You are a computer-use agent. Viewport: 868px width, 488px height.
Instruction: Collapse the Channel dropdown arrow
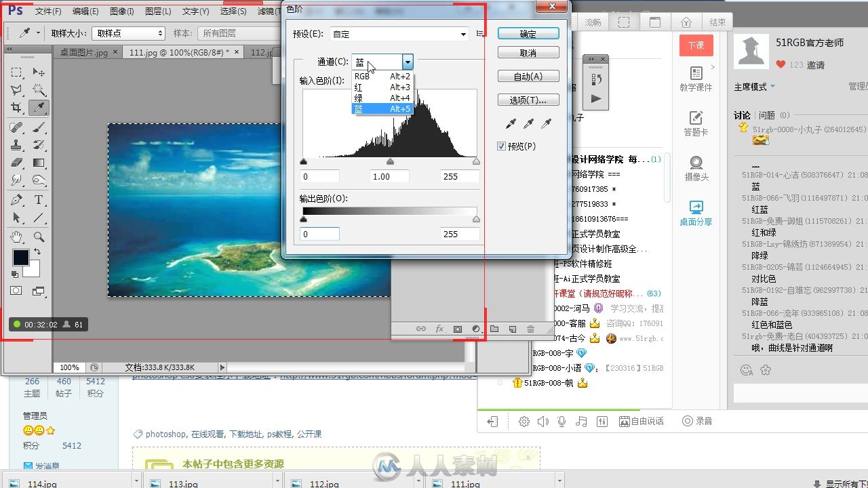tap(408, 62)
